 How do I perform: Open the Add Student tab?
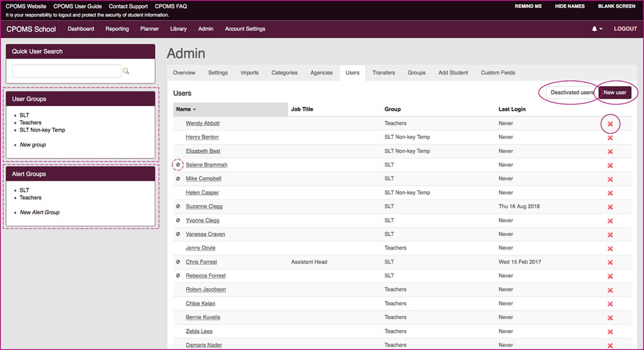coord(453,73)
